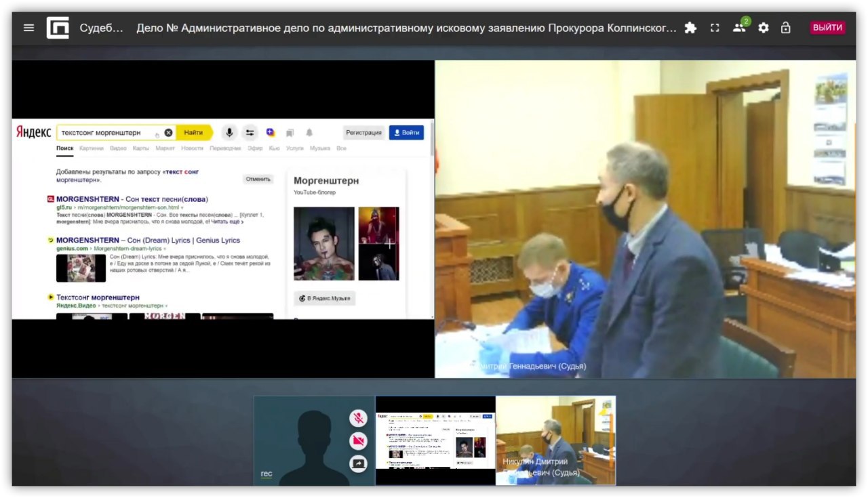This screenshot has width=868, height=498.
Task: Click the Читать ещё link
Action: coord(227,222)
